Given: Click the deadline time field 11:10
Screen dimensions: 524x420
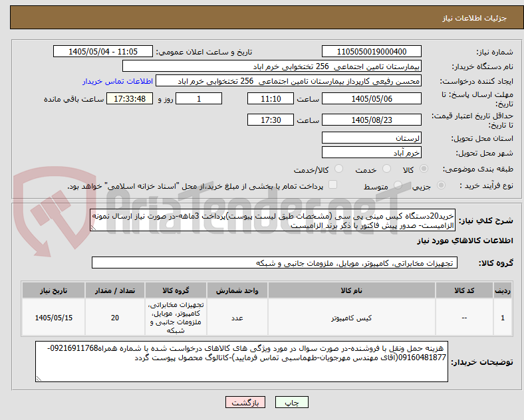Looking at the screenshot, I should [271, 98].
